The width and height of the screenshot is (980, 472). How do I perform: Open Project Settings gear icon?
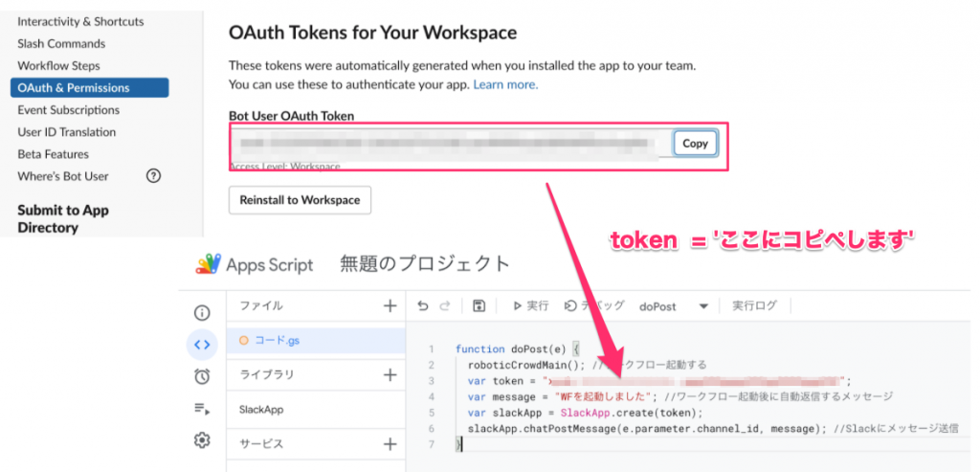(202, 440)
